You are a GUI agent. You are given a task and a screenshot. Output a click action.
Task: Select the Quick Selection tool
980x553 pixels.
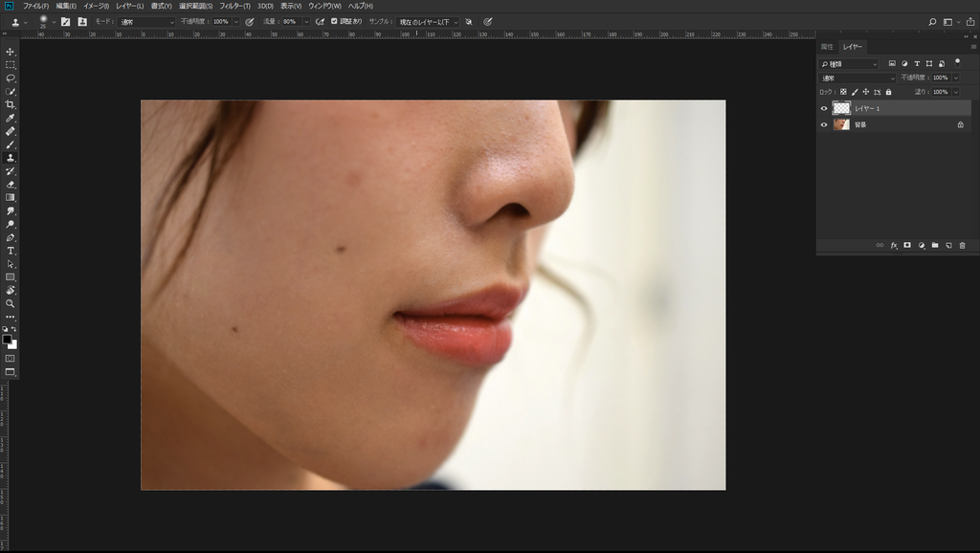coord(10,92)
